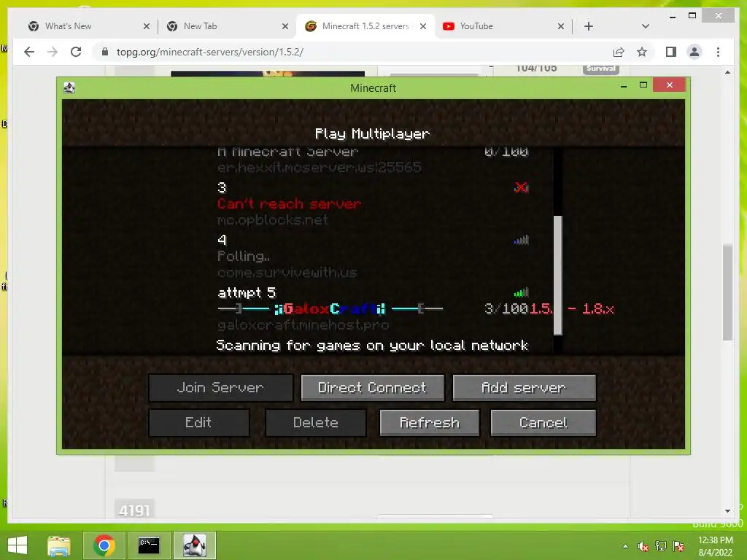The width and height of the screenshot is (747, 560).
Task: Click green signal bars for attmpt 5
Action: [x=522, y=292]
